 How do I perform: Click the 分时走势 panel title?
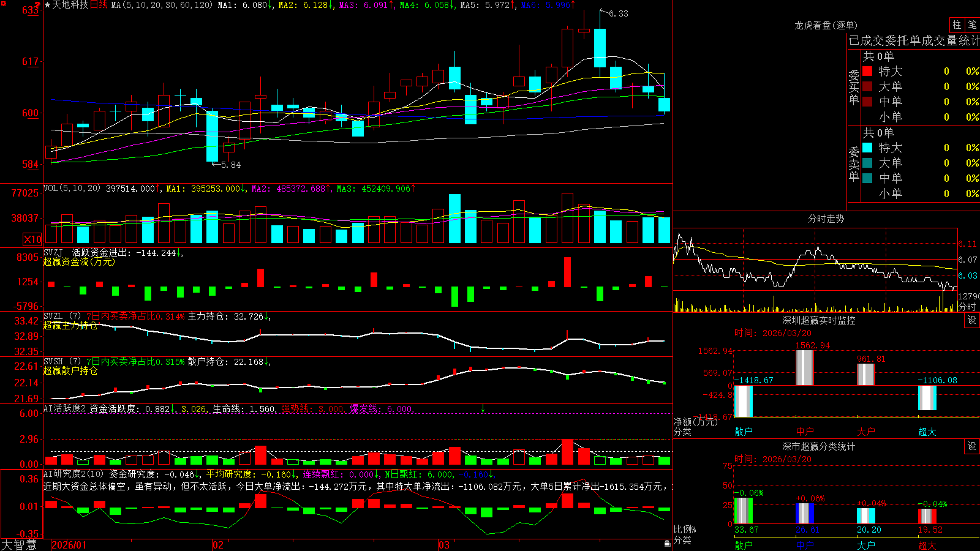[x=826, y=219]
